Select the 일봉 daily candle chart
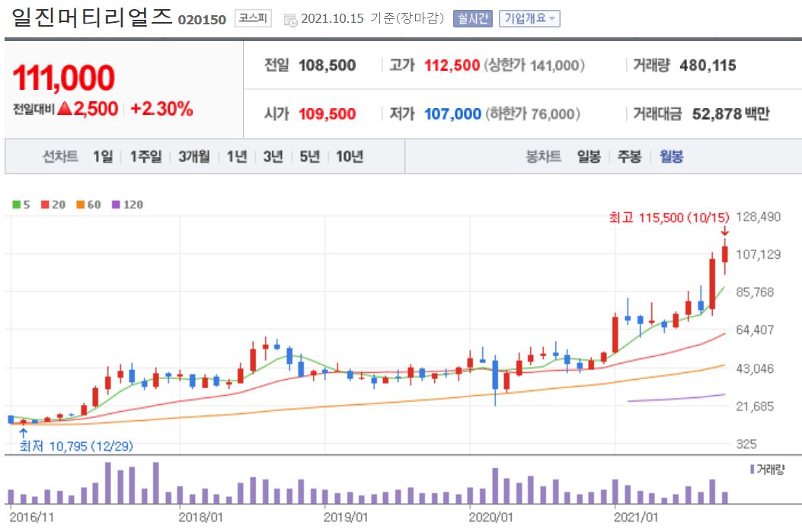802x532 pixels. point(589,156)
